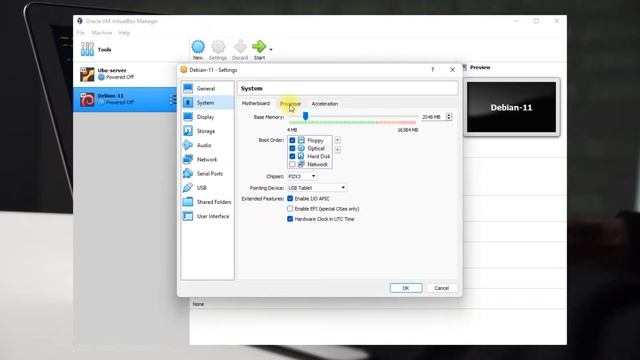Open User Interface category icon
The image size is (640, 360).
pyautogui.click(x=188, y=216)
